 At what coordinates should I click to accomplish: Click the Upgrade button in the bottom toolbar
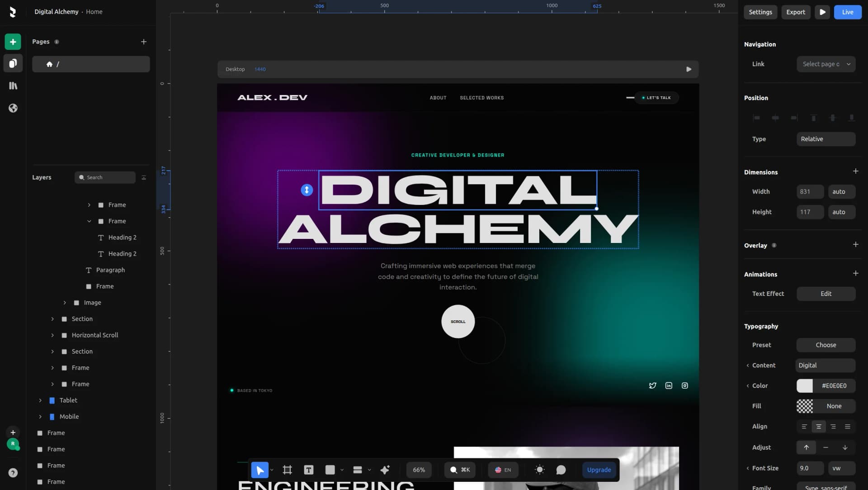(599, 470)
